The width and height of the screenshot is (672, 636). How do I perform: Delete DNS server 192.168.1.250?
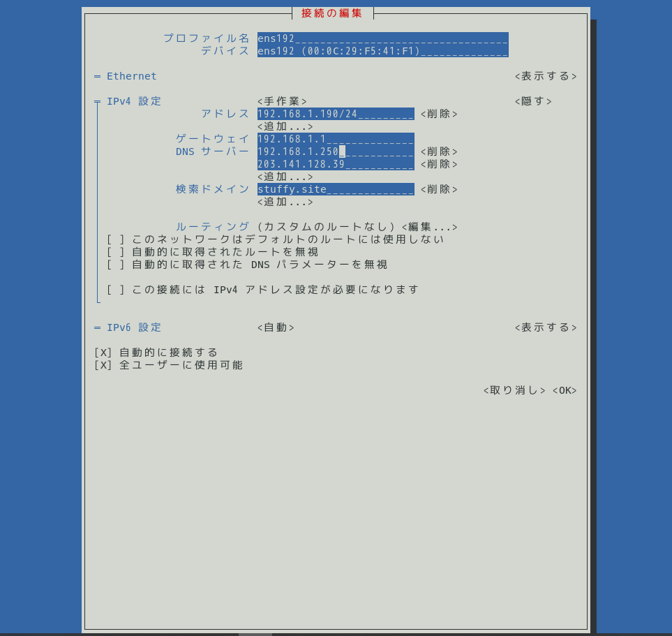439,151
